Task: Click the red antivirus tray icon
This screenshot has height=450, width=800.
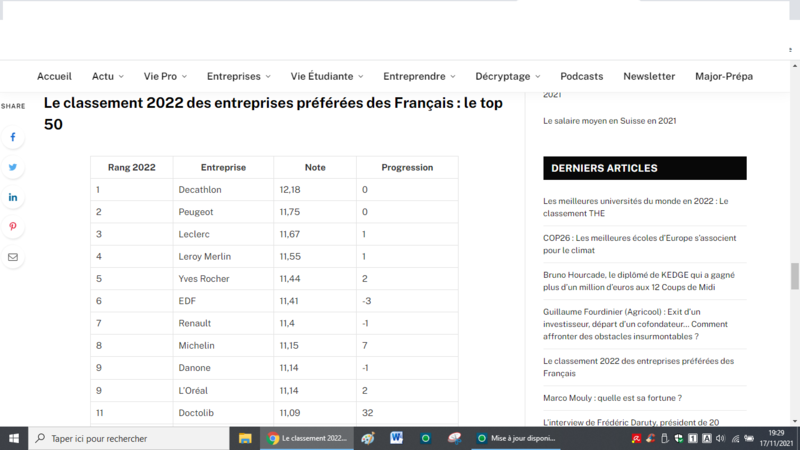Action: [636, 438]
